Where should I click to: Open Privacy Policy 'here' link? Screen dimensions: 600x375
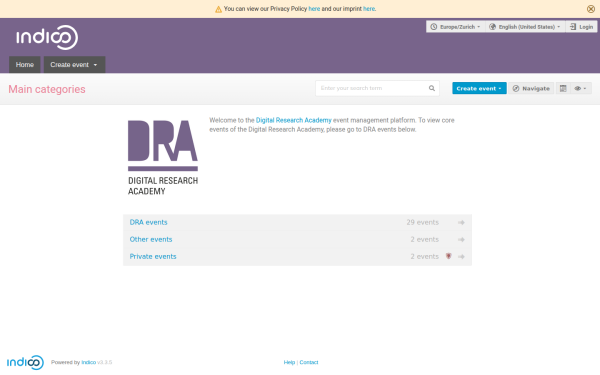pos(314,8)
